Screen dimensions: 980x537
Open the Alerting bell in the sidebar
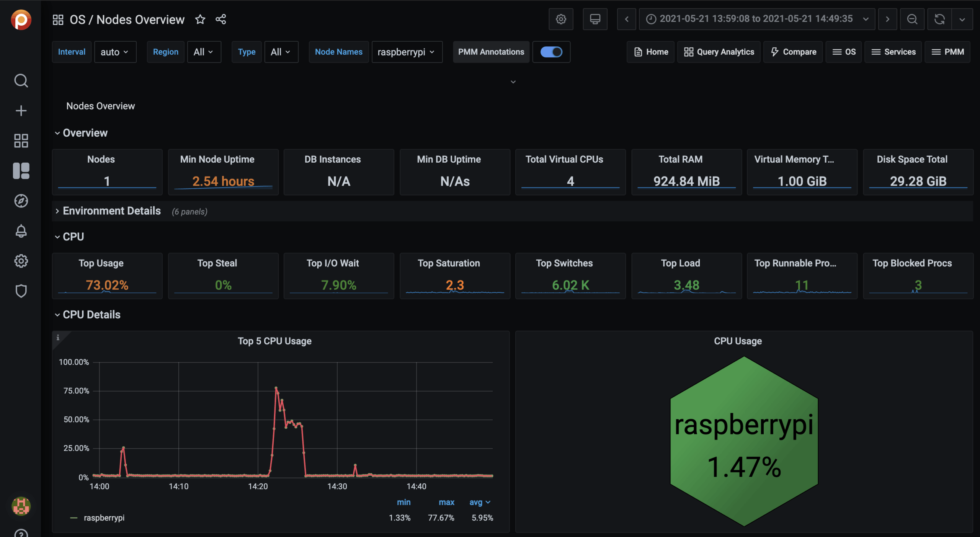21,231
